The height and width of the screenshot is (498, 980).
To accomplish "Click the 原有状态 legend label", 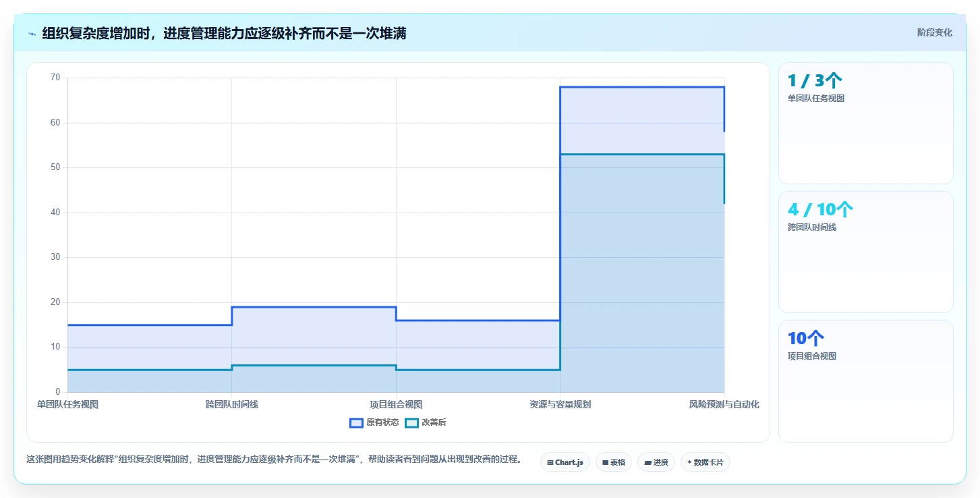I will [382, 422].
